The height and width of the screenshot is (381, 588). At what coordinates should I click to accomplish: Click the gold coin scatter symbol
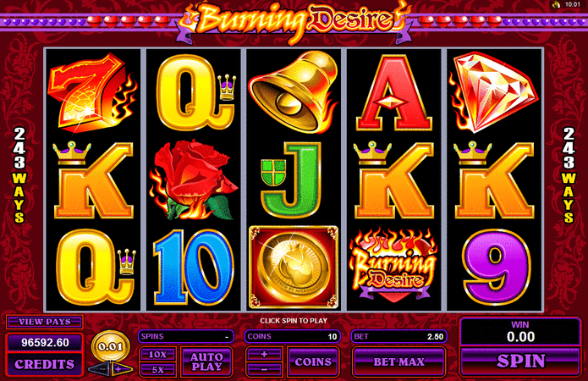pos(294,268)
